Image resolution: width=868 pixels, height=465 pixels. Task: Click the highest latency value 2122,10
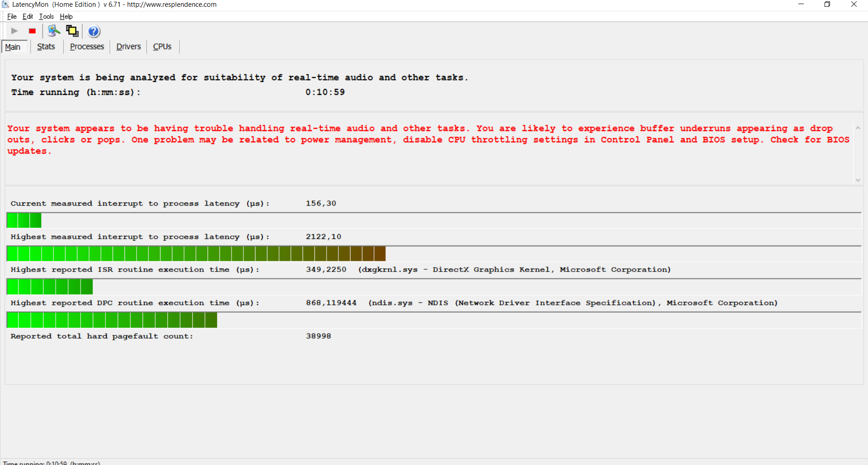[323, 237]
